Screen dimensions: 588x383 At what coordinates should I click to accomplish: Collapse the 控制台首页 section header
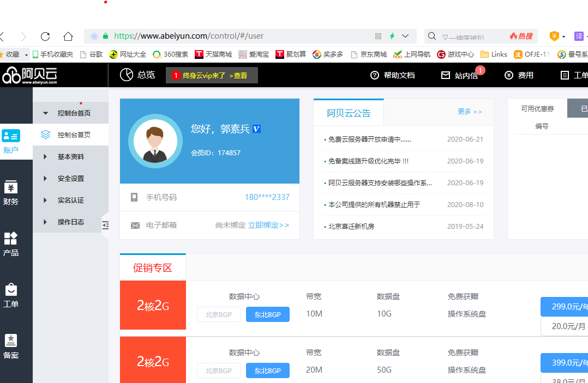(70, 113)
